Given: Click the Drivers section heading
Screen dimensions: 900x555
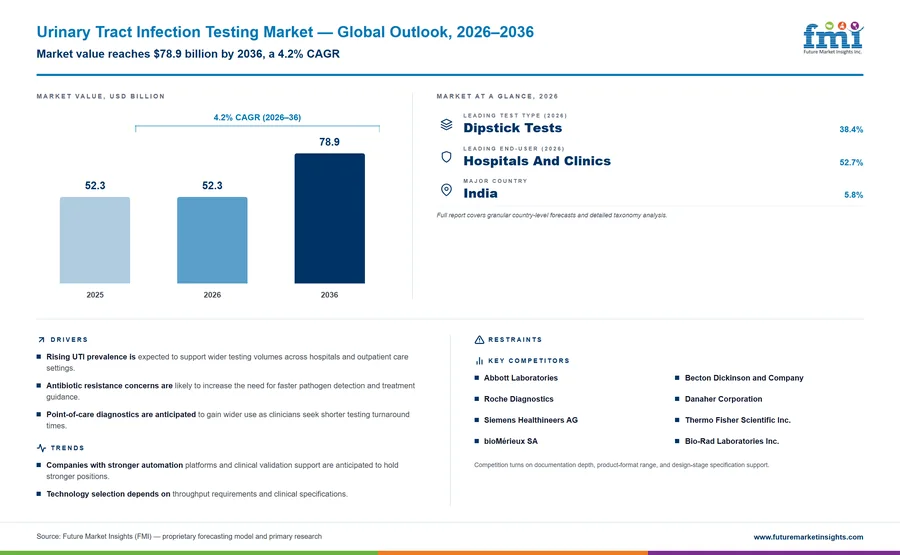Looking at the screenshot, I should click(69, 340).
